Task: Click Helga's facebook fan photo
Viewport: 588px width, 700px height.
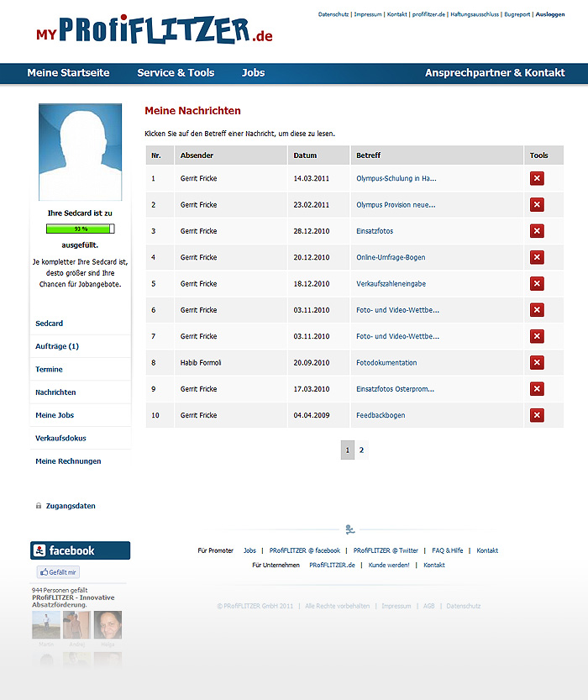Action: click(x=108, y=625)
